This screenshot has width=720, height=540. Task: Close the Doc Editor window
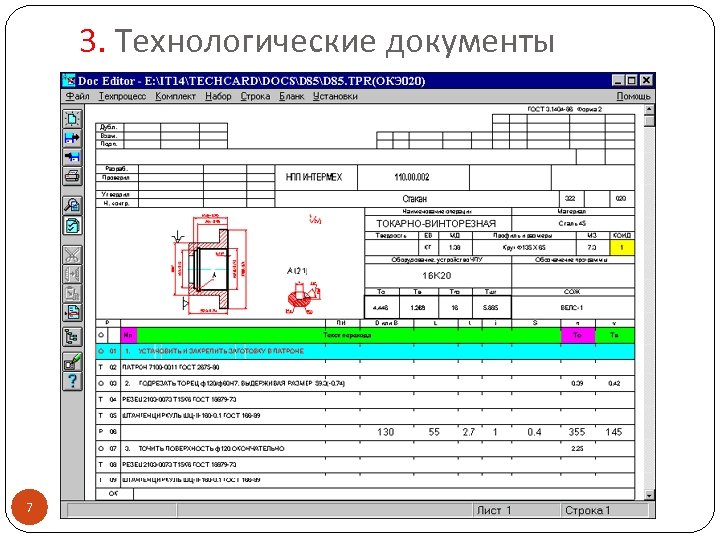(x=646, y=81)
